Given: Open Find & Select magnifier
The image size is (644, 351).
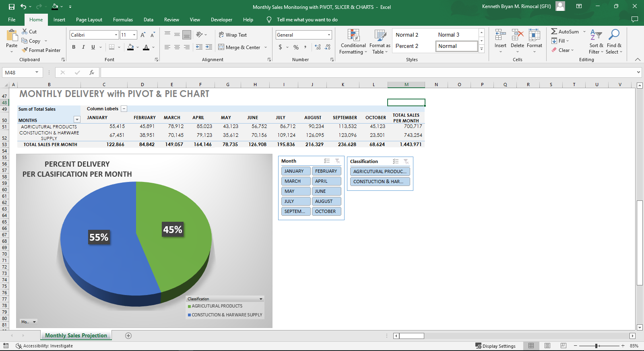Looking at the screenshot, I should click(x=614, y=35).
